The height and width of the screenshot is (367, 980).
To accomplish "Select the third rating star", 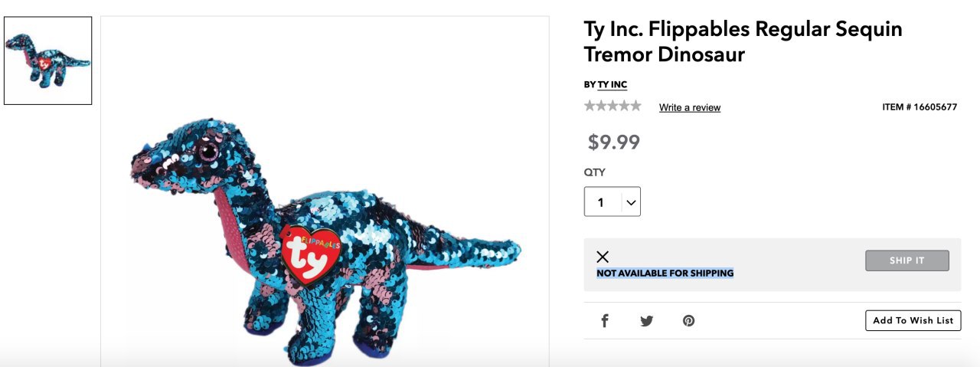I will 612,106.
